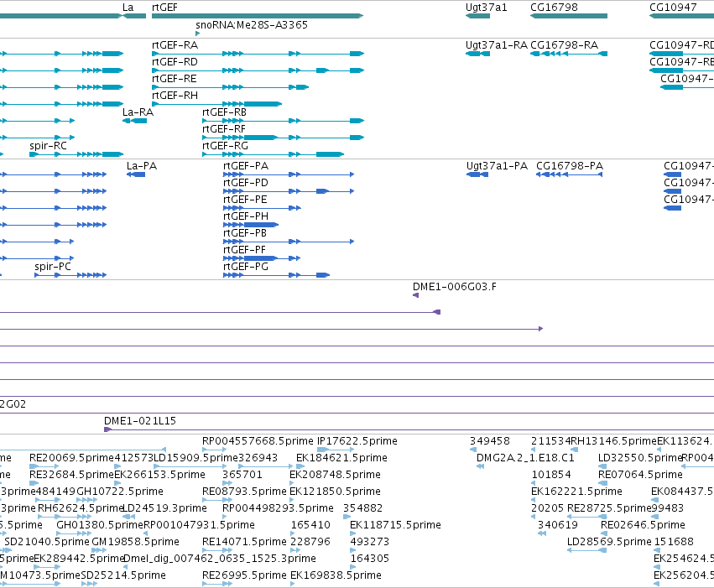Select transcript rtGEF-RG label

click(225, 146)
